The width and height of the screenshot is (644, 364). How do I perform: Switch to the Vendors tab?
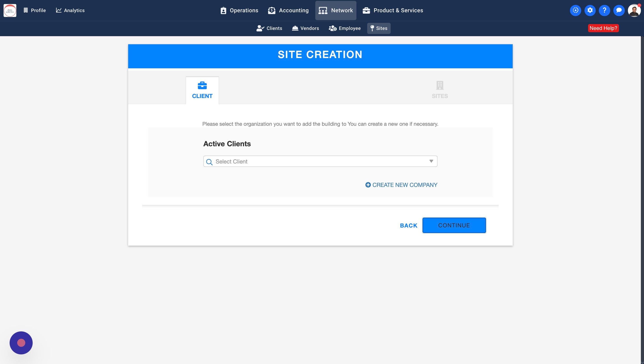pyautogui.click(x=305, y=28)
